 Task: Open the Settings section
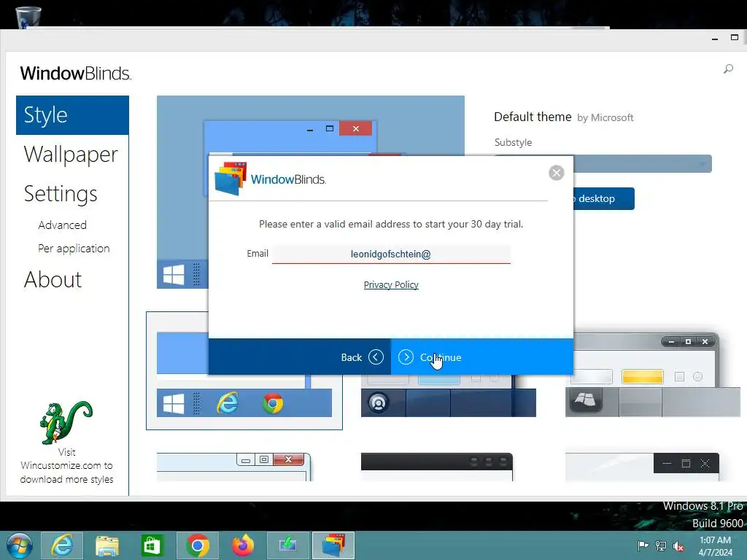[x=61, y=194]
